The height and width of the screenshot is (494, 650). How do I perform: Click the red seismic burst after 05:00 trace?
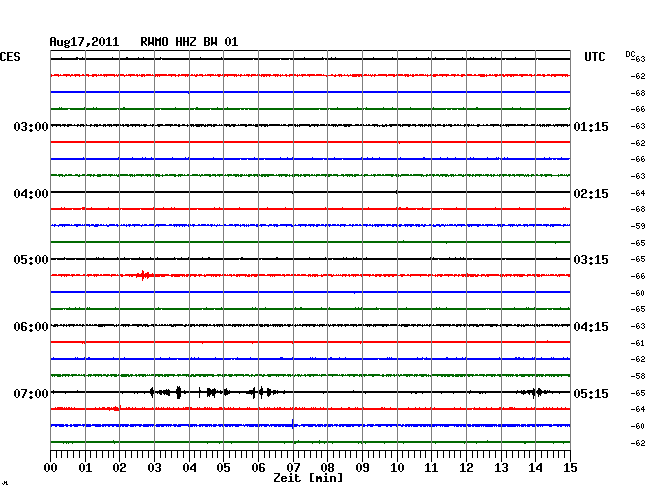145,275
